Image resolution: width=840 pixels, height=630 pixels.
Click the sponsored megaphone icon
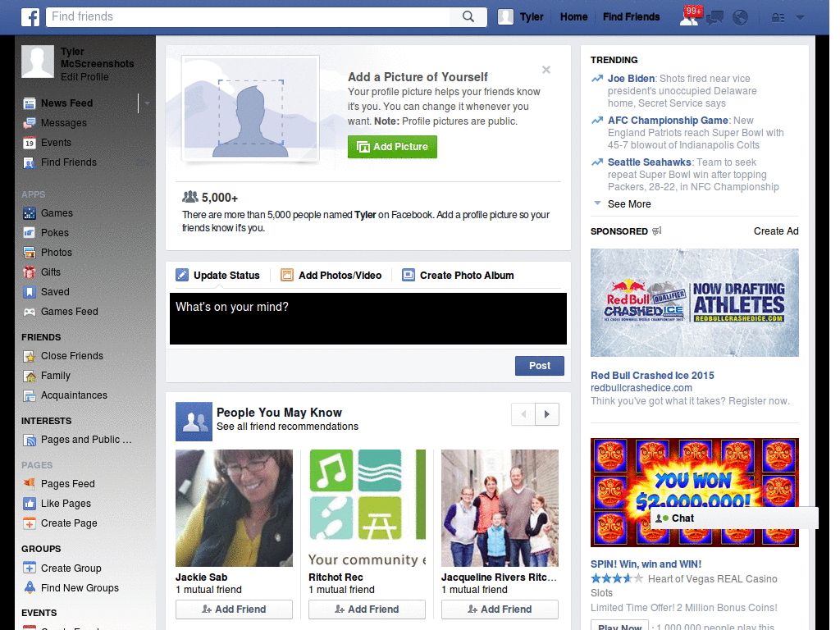(657, 231)
